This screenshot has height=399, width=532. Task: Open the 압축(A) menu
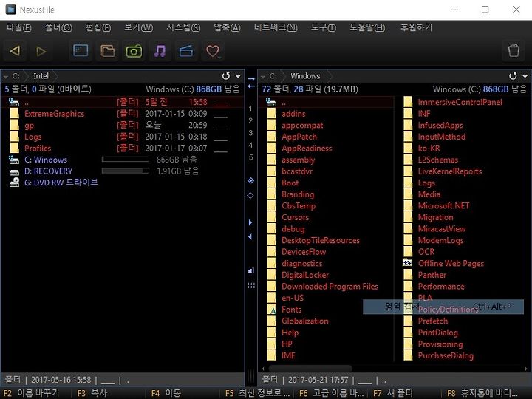point(227,27)
